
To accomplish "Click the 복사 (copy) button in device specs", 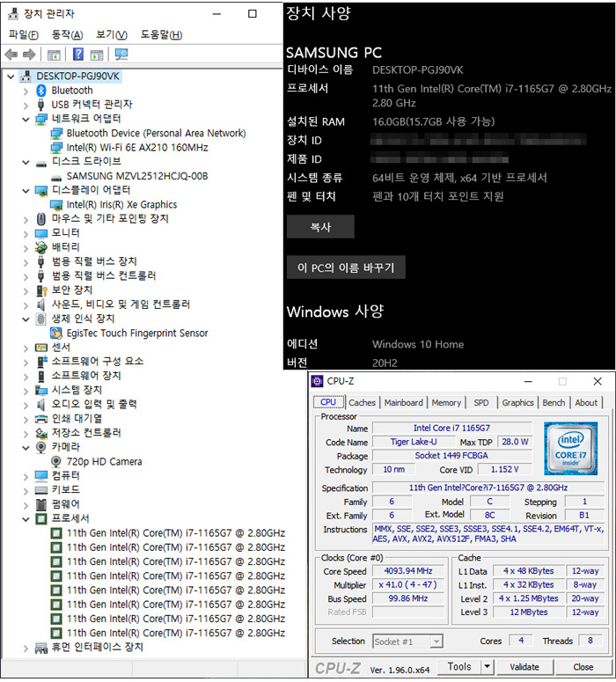I will 320,227.
